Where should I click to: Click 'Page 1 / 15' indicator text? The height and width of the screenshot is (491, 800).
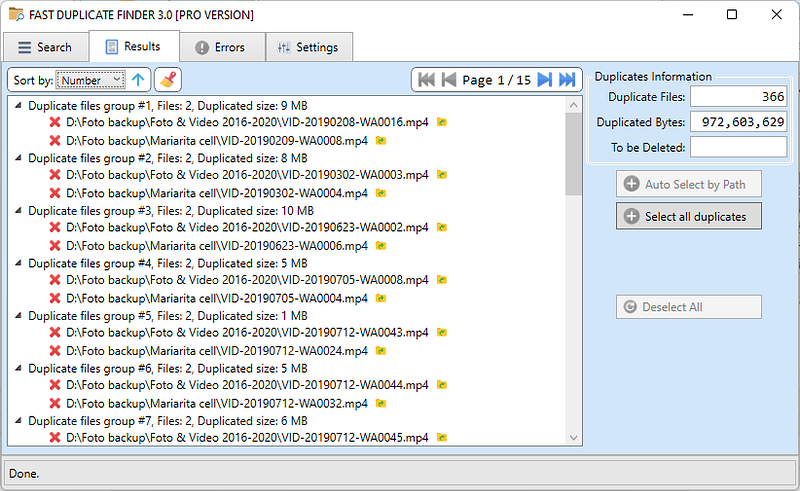496,80
